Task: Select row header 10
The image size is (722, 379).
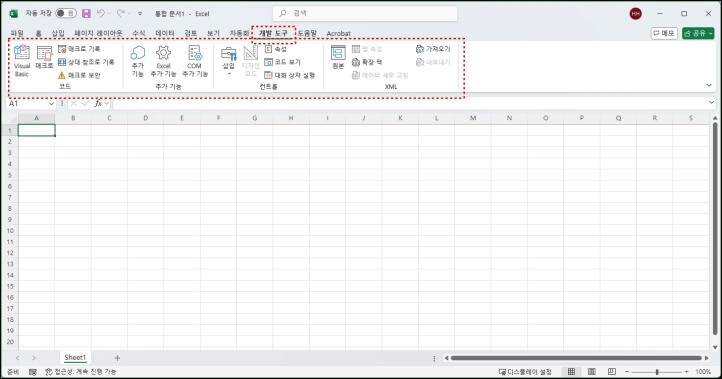Action: click(10, 231)
